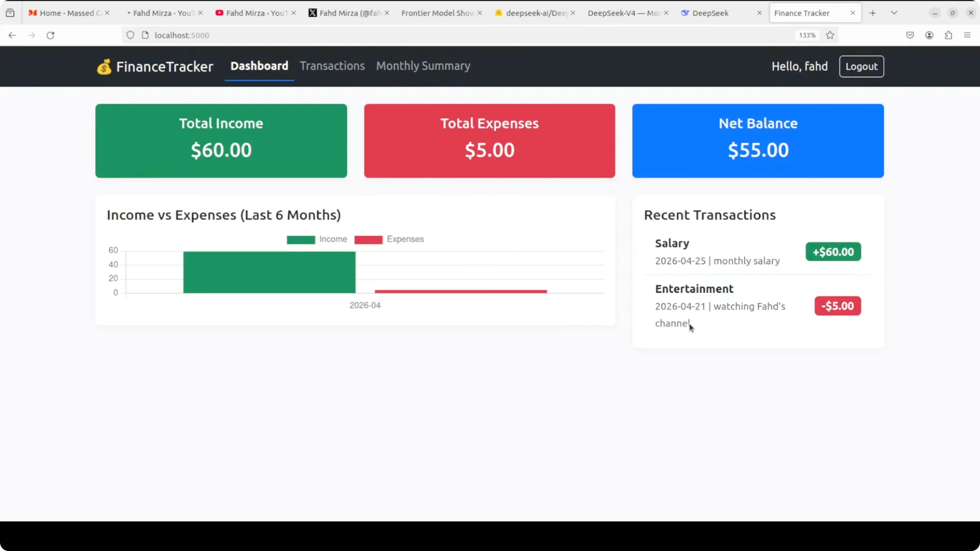Click the Recent Transactions heading

[709, 215]
